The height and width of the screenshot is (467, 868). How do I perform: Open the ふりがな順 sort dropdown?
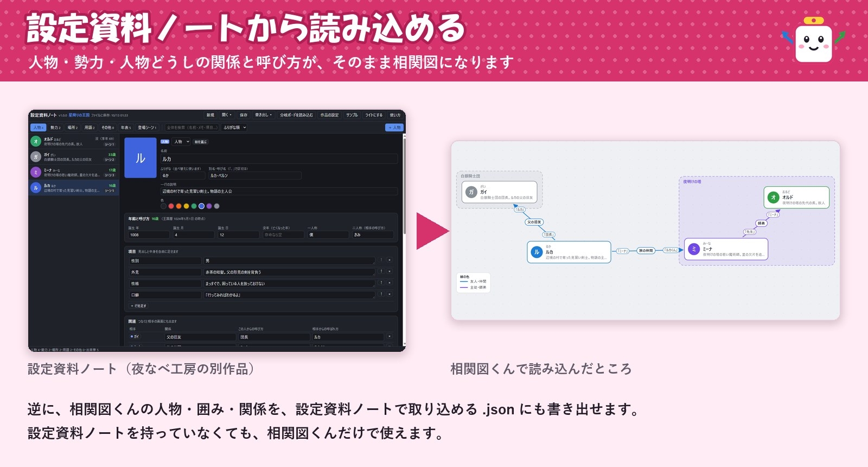234,128
